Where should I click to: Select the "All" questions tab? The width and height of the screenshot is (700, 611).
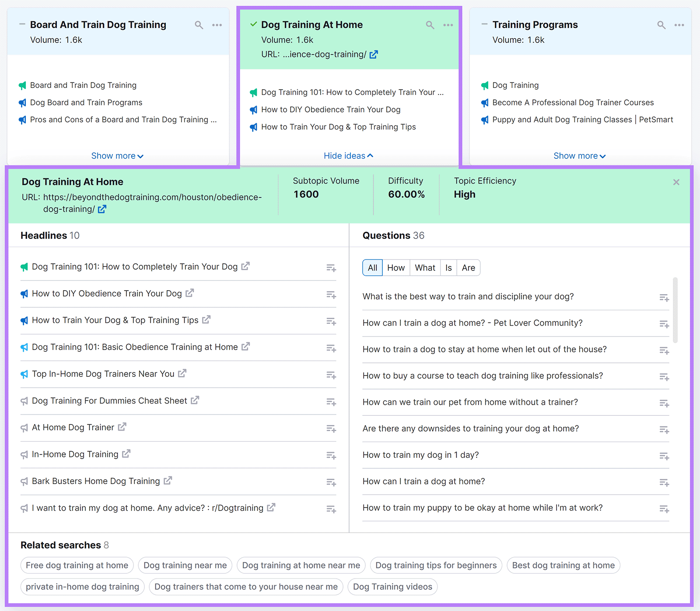click(x=372, y=267)
